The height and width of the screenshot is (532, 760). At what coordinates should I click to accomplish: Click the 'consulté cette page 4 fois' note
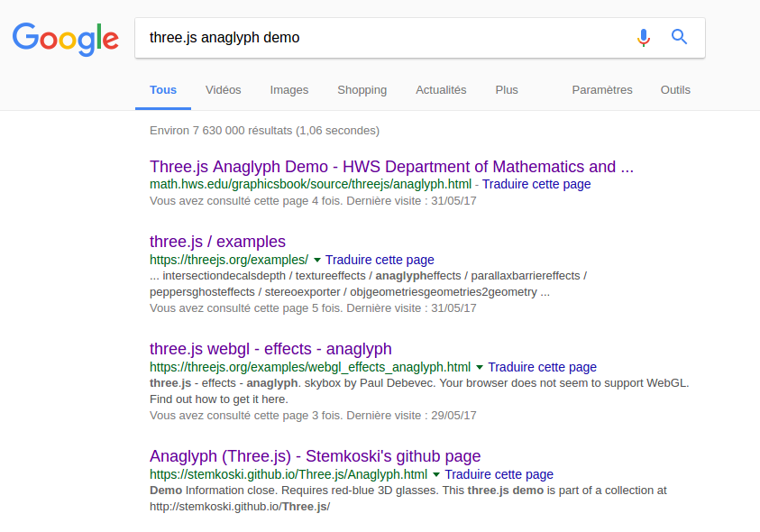[313, 201]
